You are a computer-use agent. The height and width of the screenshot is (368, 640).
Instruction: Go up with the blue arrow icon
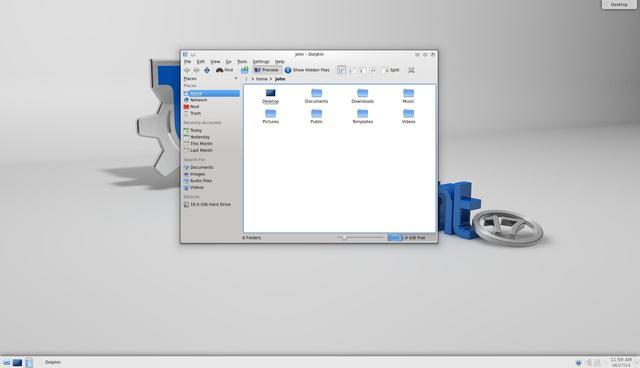coord(207,70)
